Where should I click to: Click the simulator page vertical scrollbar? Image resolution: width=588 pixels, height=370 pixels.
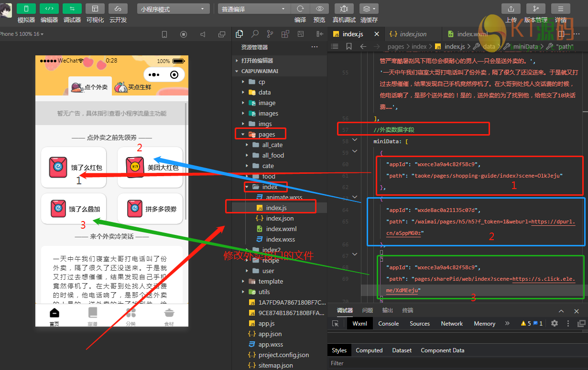(186, 162)
